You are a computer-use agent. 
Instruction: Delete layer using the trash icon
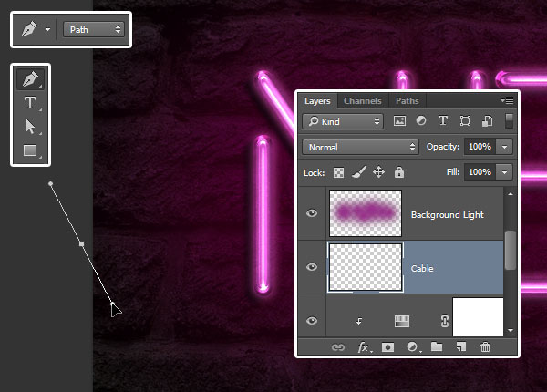485,347
